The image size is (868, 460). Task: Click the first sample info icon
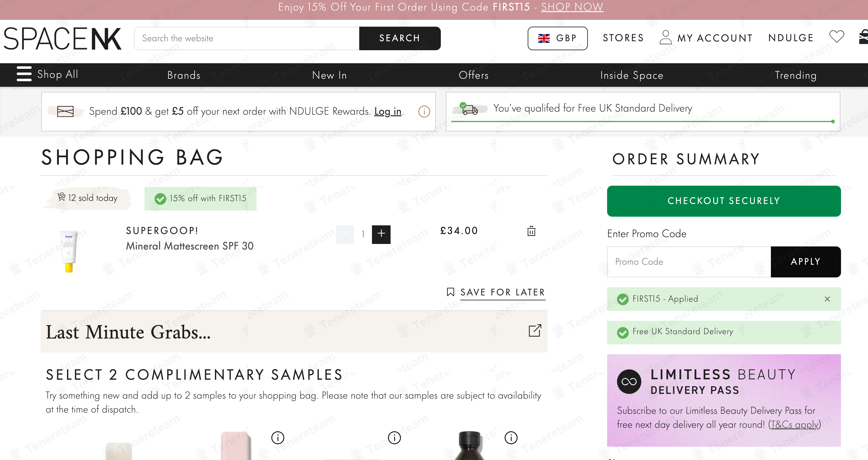click(278, 438)
